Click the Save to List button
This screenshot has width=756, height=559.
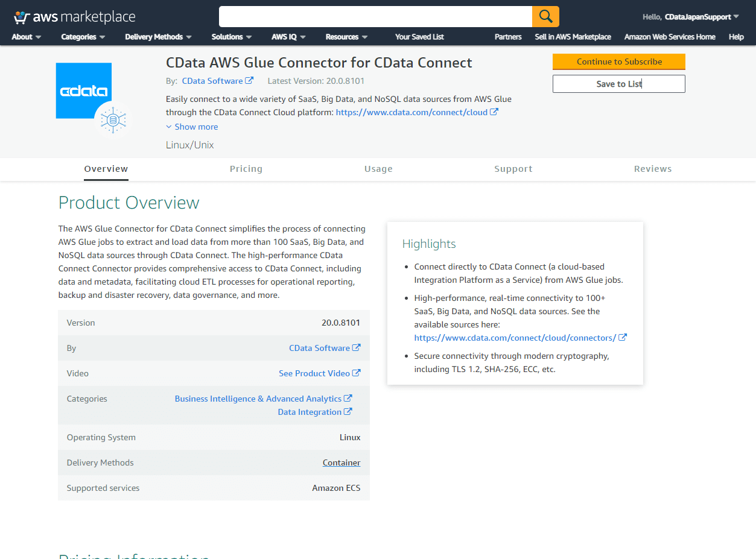coord(618,83)
